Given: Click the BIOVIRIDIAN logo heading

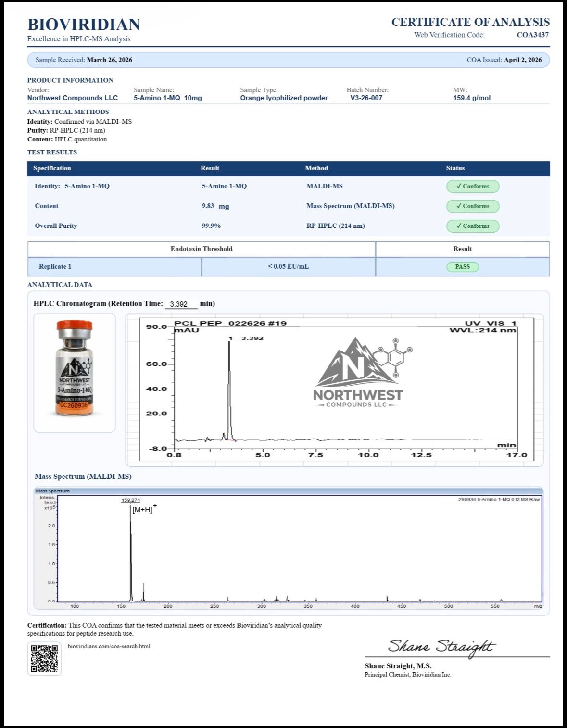Looking at the screenshot, I should coord(84,25).
